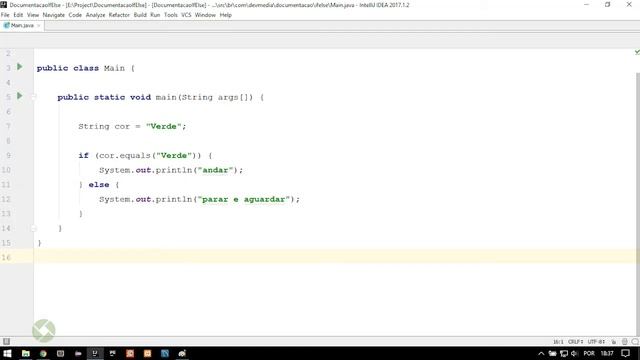Open the Code menu
The height and width of the screenshot is (360, 640).
(75, 15)
